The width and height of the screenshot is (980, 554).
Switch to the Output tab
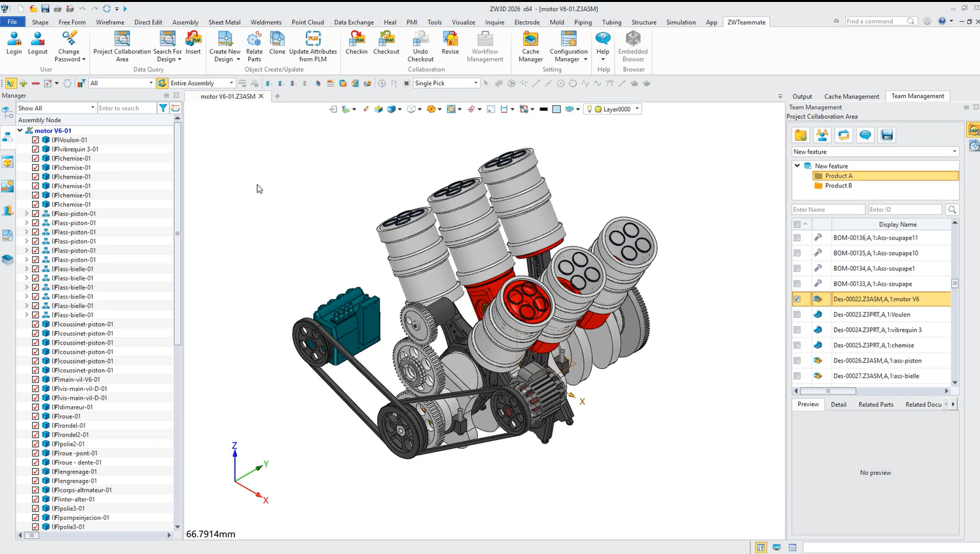[x=802, y=96]
